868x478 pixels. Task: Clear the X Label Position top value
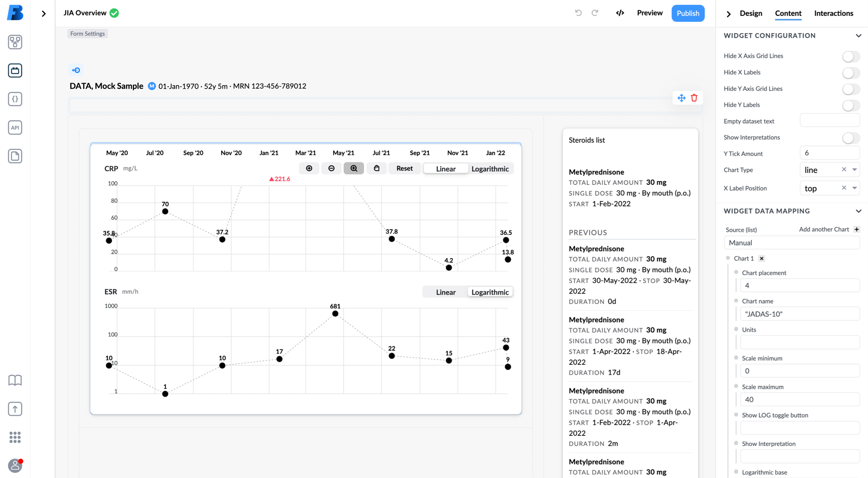844,188
